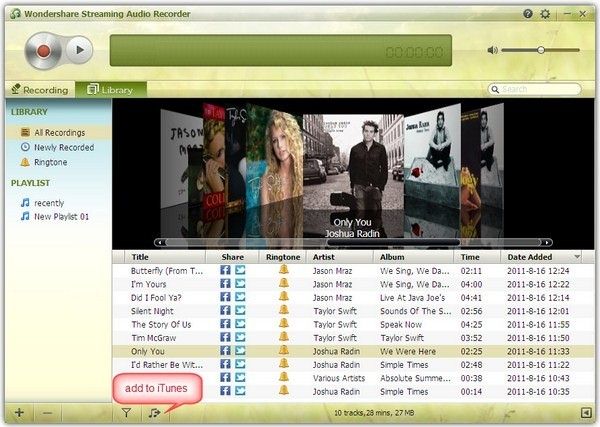Share Only You on Facebook
The width and height of the screenshot is (600, 427).
pyautogui.click(x=225, y=350)
